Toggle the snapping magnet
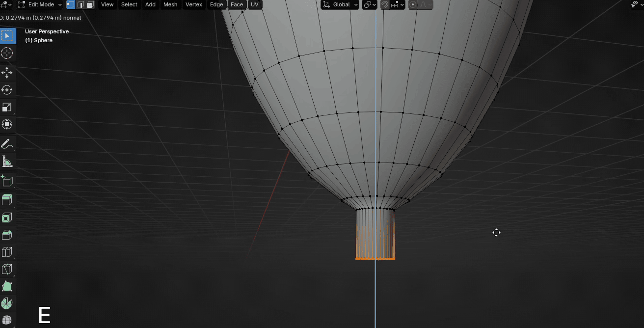Viewport: 644px width, 328px height. click(385, 4)
